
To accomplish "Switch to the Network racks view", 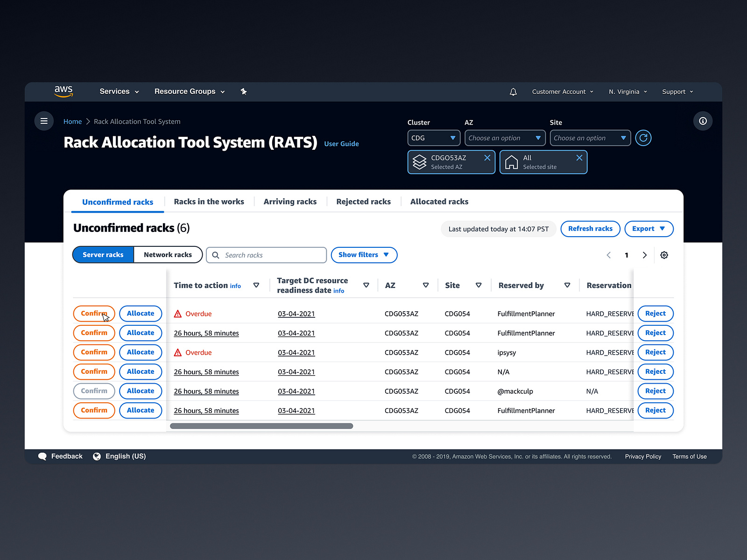I will click(168, 255).
